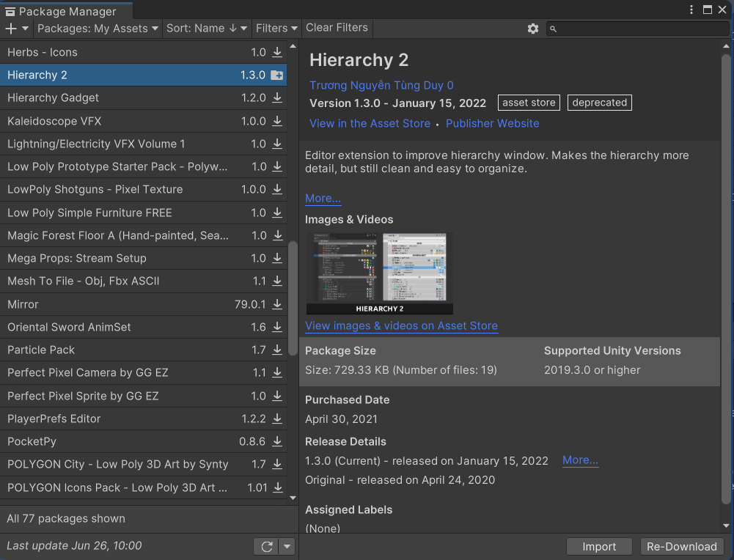
Task: Open View in the Asset Store link
Action: (x=370, y=124)
